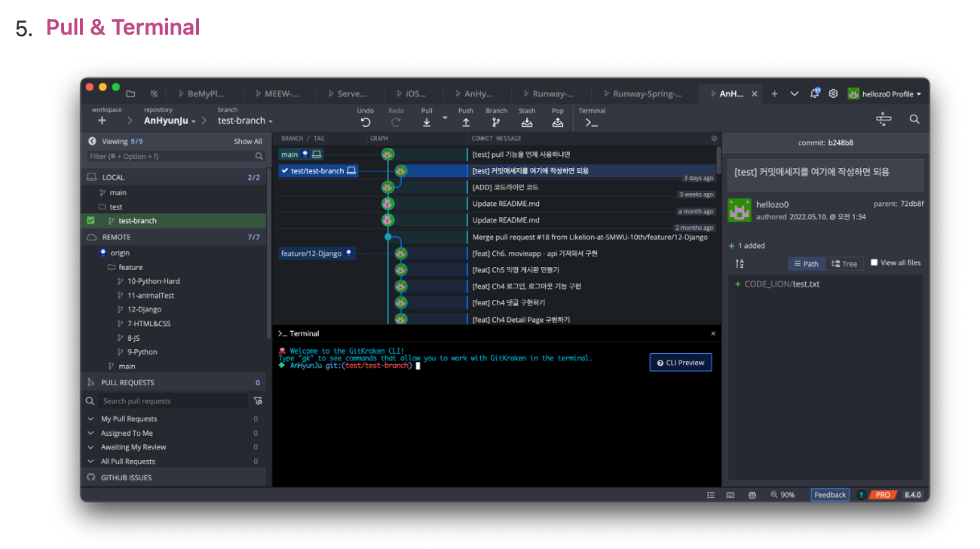
Task: Click the branch filter input field
Action: (x=176, y=156)
